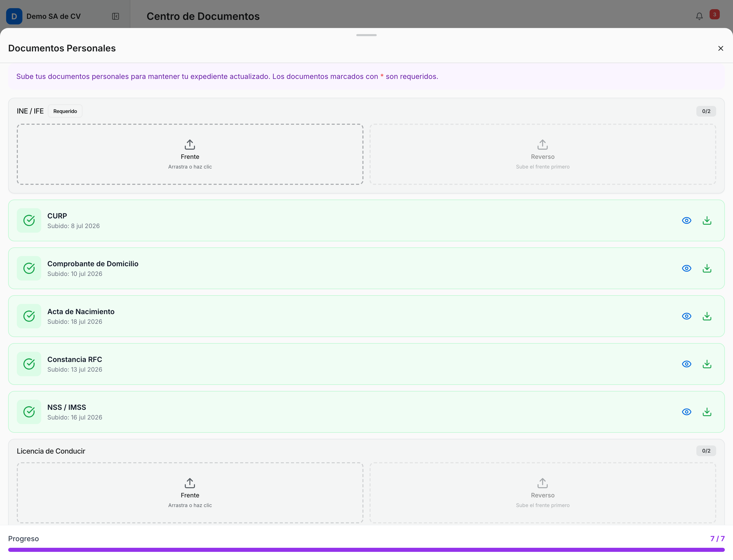Upload the Licencia de Conducir front
Screen dimensions: 733x560
tap(190, 493)
